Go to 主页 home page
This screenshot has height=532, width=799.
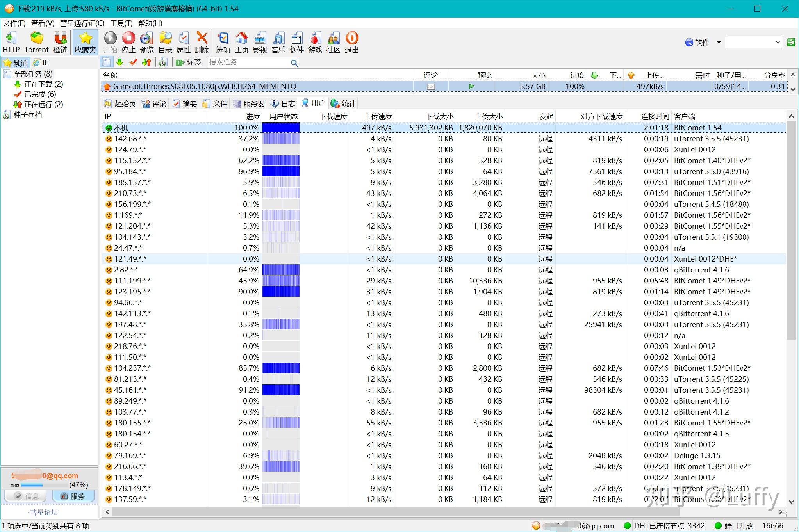pos(242,42)
